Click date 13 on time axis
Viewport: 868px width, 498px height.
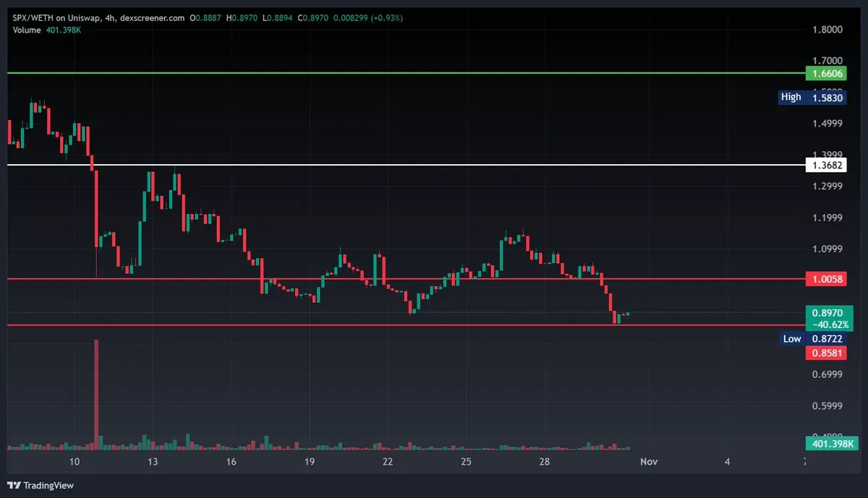pyautogui.click(x=153, y=462)
